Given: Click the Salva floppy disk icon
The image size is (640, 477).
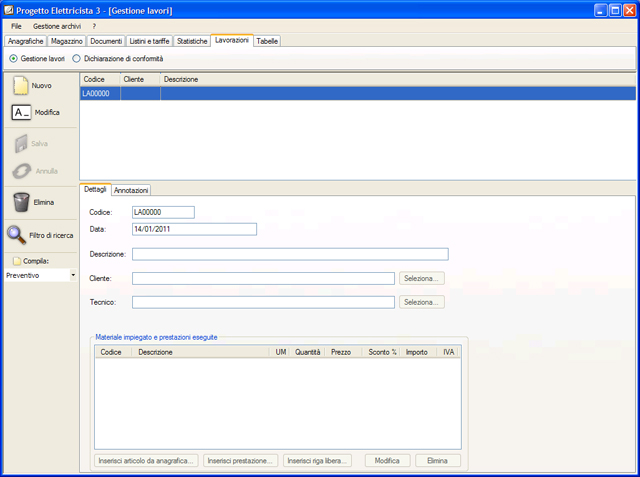Looking at the screenshot, I should point(21,144).
